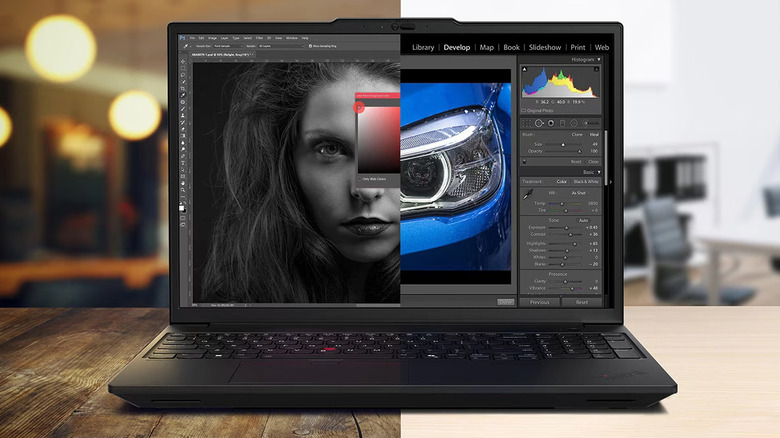Select the Brush tool in Photoshop

click(183, 109)
